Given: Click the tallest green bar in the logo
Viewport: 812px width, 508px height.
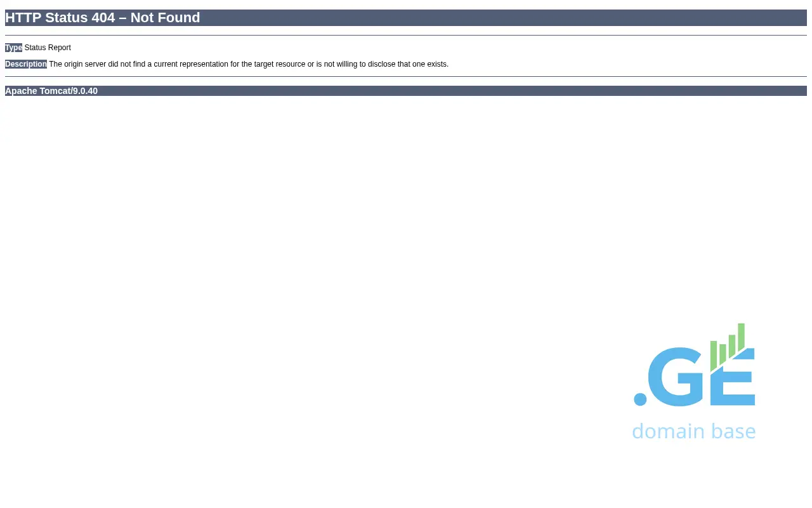Looking at the screenshot, I should click(x=741, y=336).
